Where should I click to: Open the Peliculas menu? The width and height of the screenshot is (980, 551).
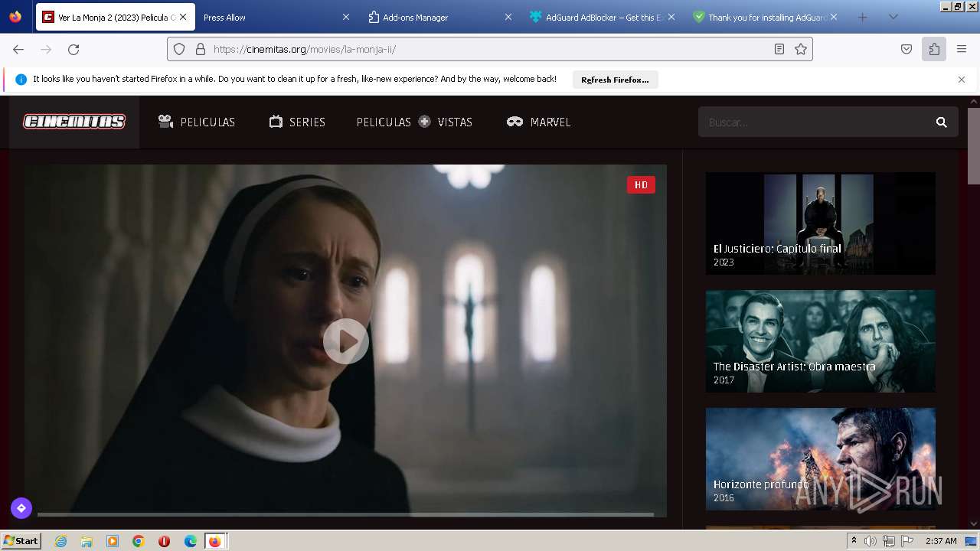pos(197,122)
